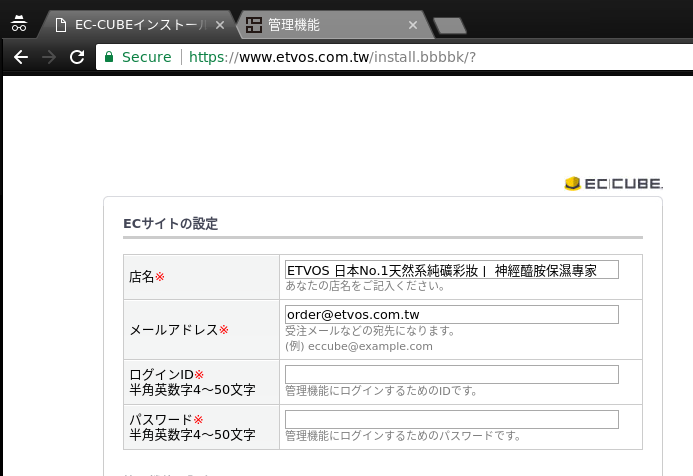Click example text eccube@example.com

point(370,346)
